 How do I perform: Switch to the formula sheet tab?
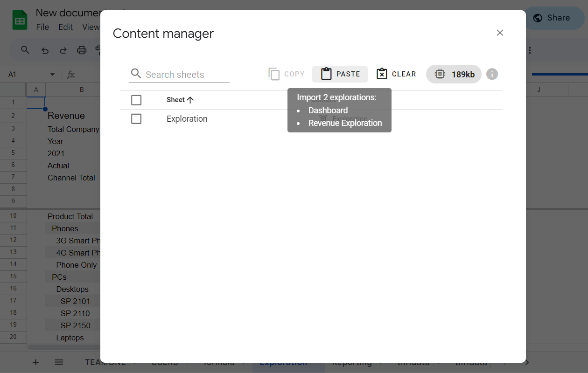218,362
